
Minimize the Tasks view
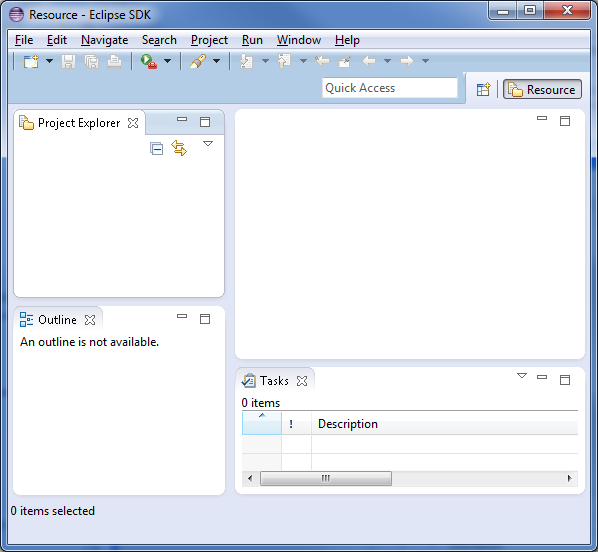(542, 377)
